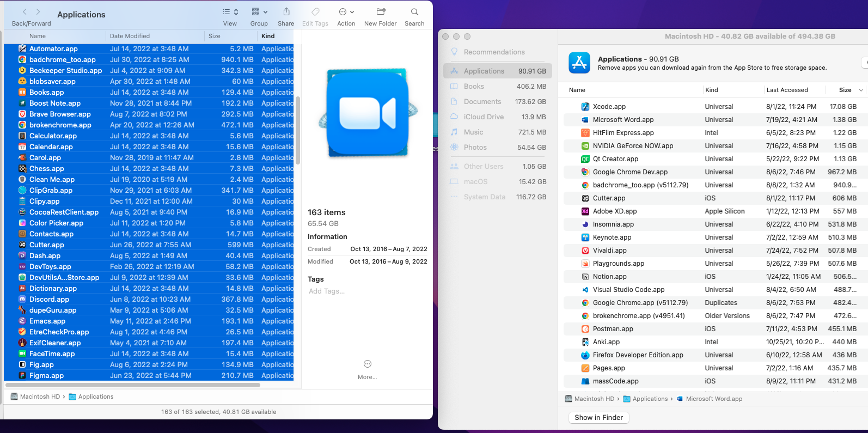Click the Edit Tags icon in Finder

pyautogui.click(x=315, y=11)
